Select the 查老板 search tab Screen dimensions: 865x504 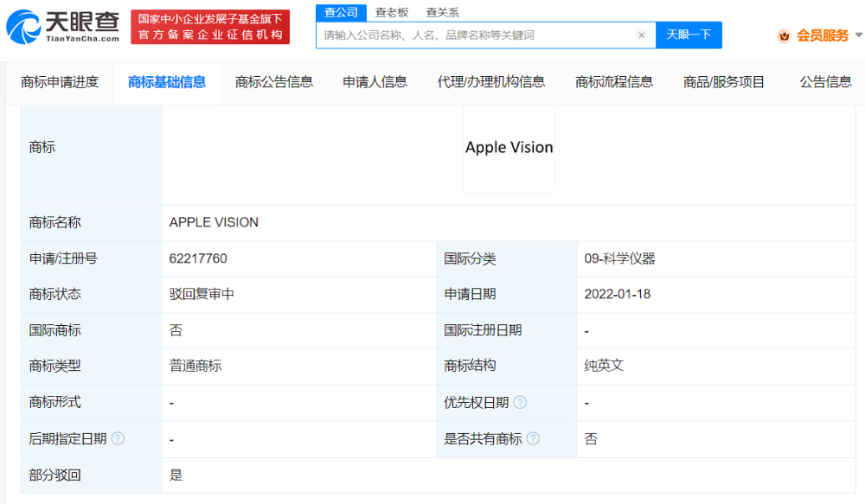coord(392,12)
